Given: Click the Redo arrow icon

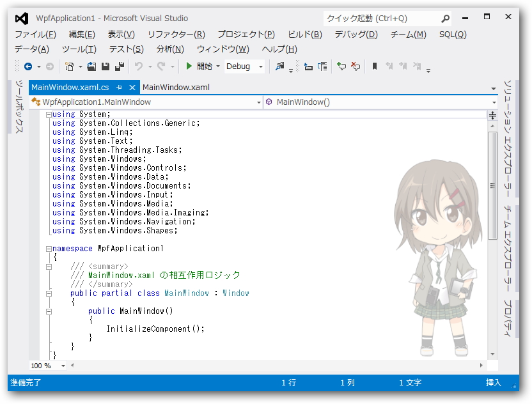Looking at the screenshot, I should (x=161, y=66).
